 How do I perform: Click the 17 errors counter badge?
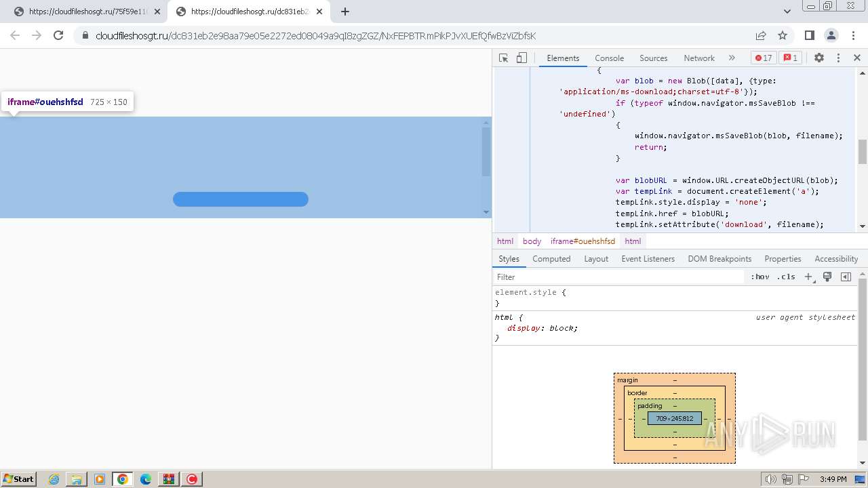pos(764,58)
